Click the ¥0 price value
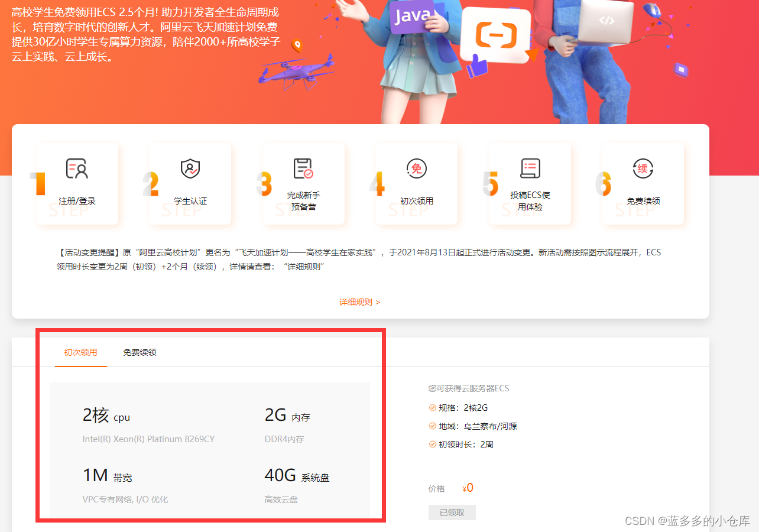The height and width of the screenshot is (532, 759). tap(468, 488)
